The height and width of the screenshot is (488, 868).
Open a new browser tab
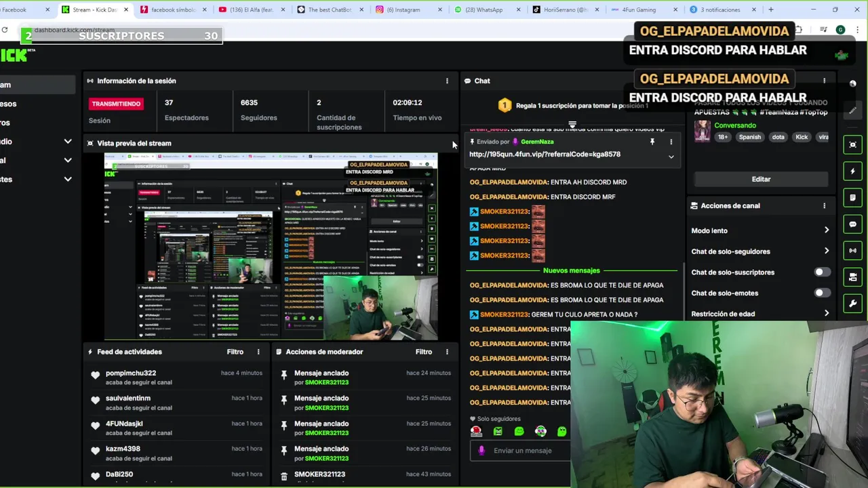(x=771, y=9)
